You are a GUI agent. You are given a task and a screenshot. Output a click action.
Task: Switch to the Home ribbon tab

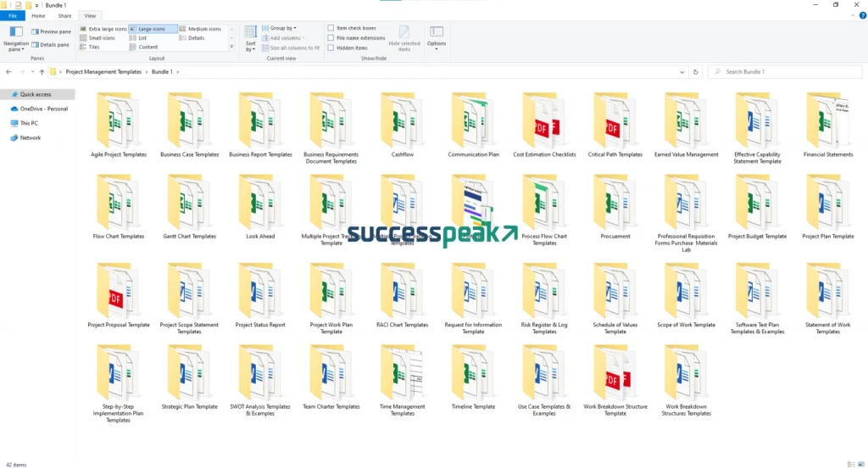38,15
